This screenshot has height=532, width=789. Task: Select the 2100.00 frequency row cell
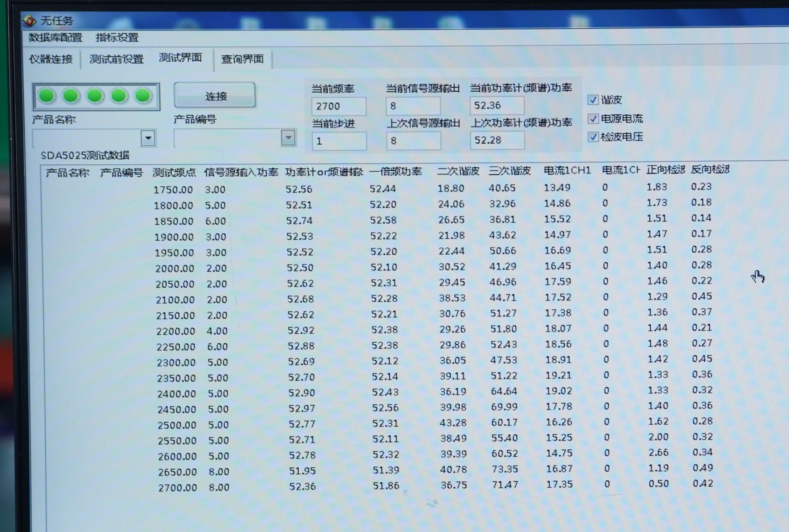coord(175,300)
